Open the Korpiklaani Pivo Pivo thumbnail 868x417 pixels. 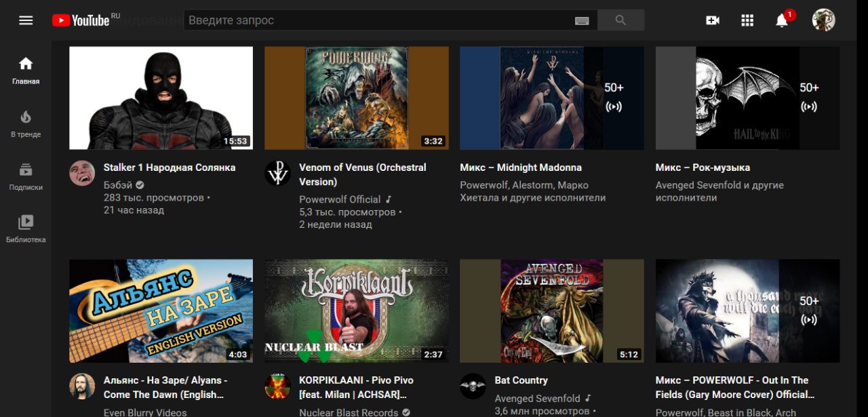(x=357, y=311)
